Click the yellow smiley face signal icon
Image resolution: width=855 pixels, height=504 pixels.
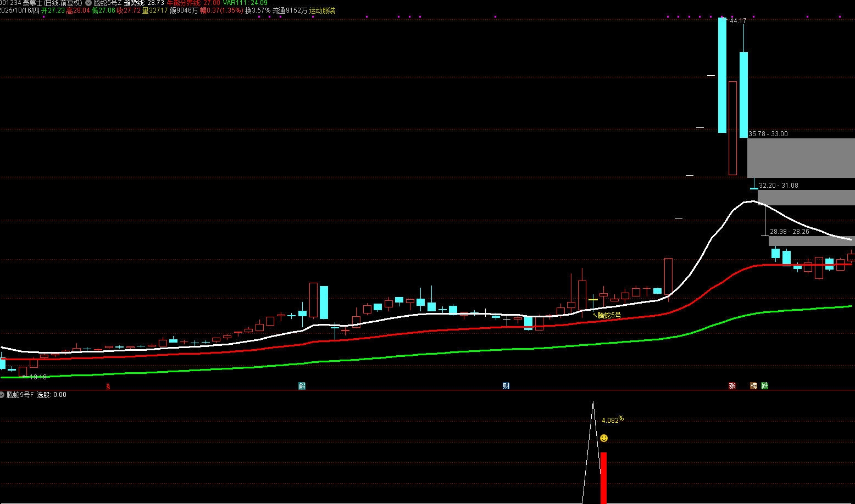604,438
